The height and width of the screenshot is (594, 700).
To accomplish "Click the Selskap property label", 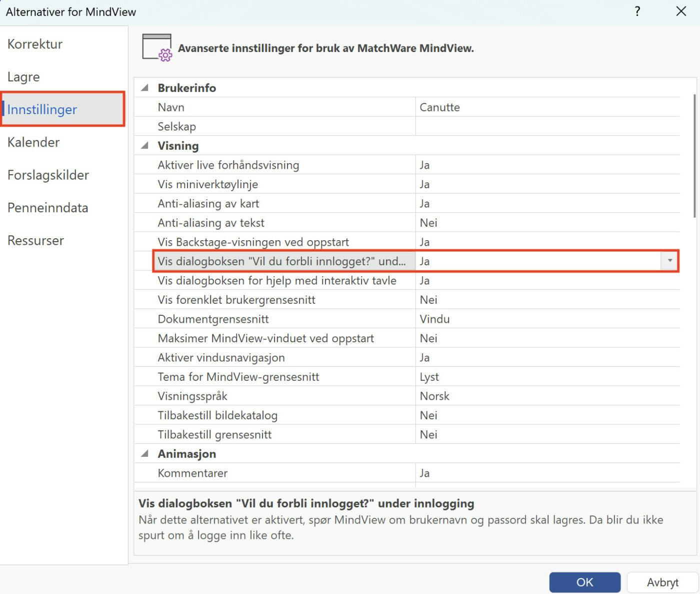I will [176, 126].
